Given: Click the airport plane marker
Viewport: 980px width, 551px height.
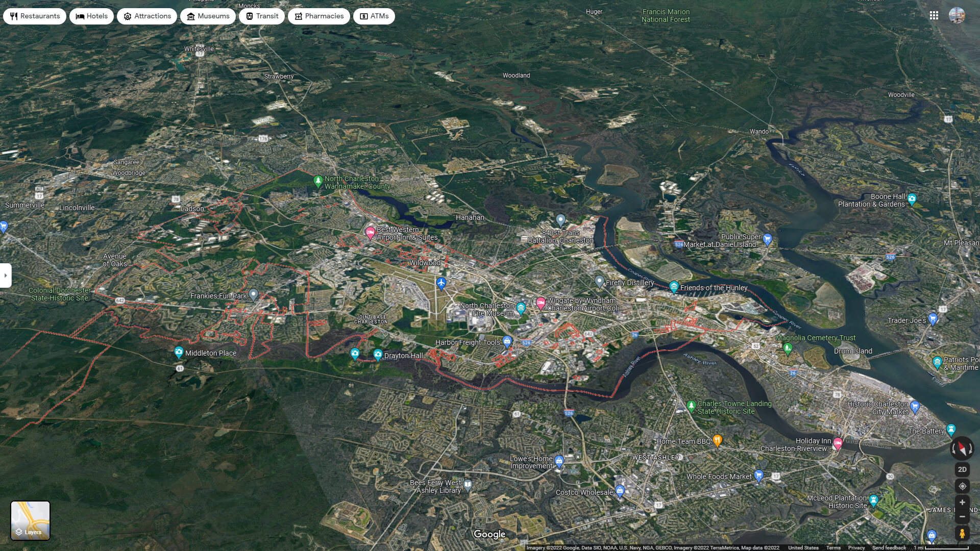Looking at the screenshot, I should [x=442, y=282].
